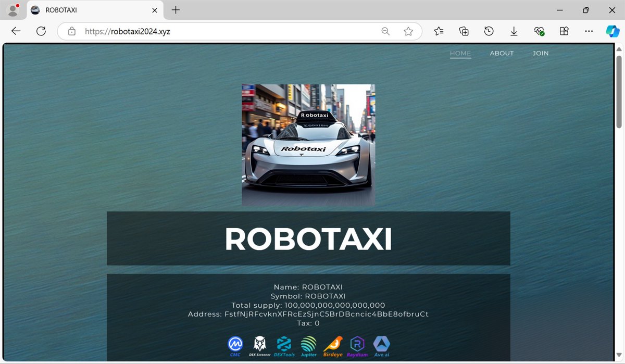The image size is (625, 364).
Task: Open browser Extensions icon
Action: click(564, 31)
